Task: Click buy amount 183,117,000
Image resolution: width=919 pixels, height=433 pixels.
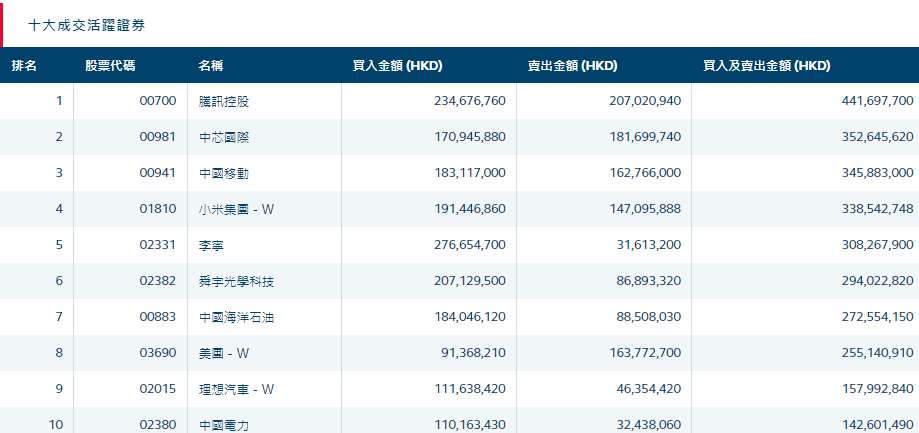Action: 469,173
